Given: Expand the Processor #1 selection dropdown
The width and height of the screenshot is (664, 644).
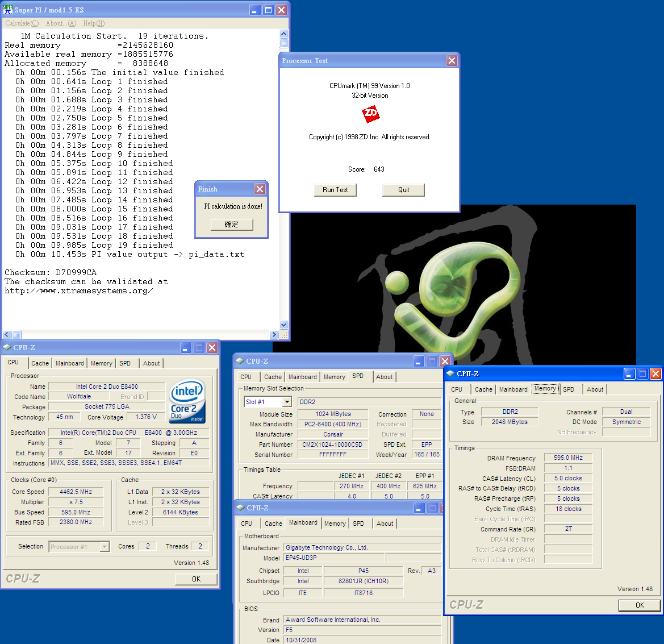Looking at the screenshot, I should (105, 547).
